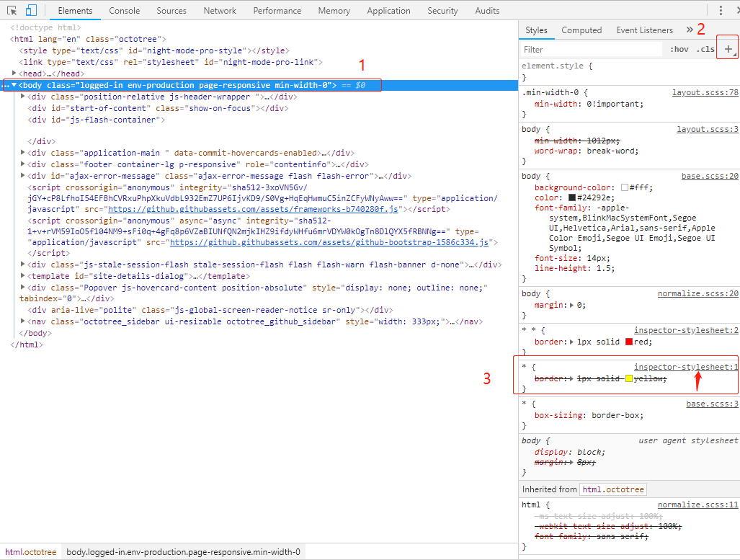Open the Sources tab
The height and width of the screenshot is (560, 740).
click(x=171, y=10)
